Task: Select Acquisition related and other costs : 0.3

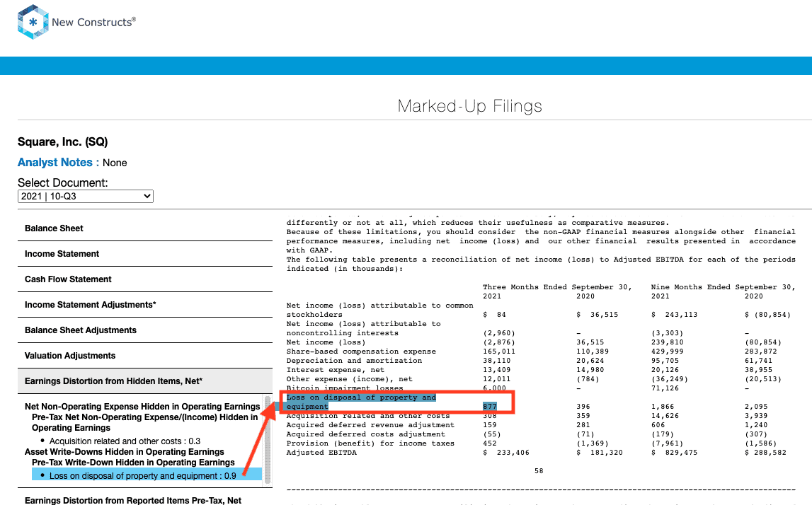Action: 125,441
